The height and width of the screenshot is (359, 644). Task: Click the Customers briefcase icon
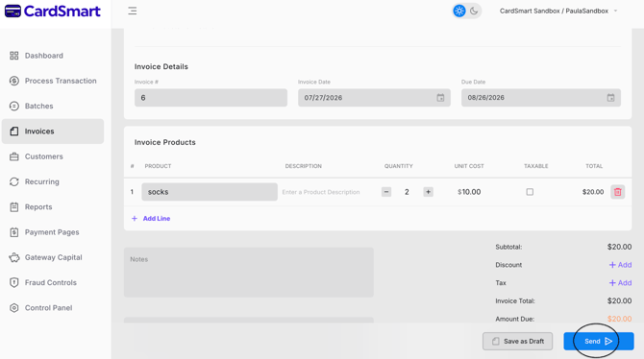(x=14, y=156)
